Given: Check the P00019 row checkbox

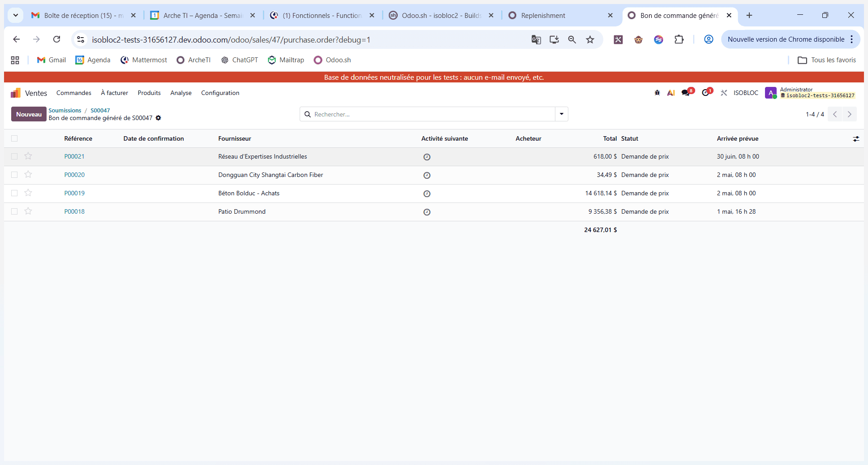Looking at the screenshot, I should (x=14, y=193).
